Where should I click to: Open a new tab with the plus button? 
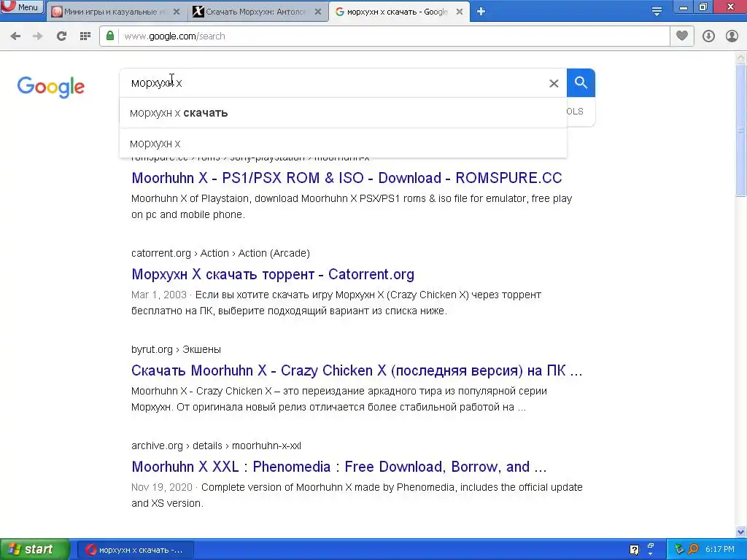pos(481,12)
